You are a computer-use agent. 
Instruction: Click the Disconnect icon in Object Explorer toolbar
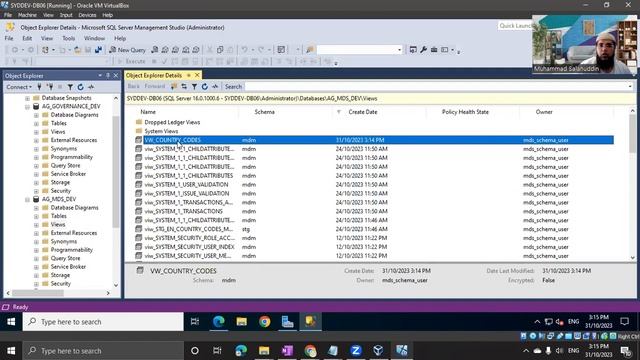pos(50,87)
